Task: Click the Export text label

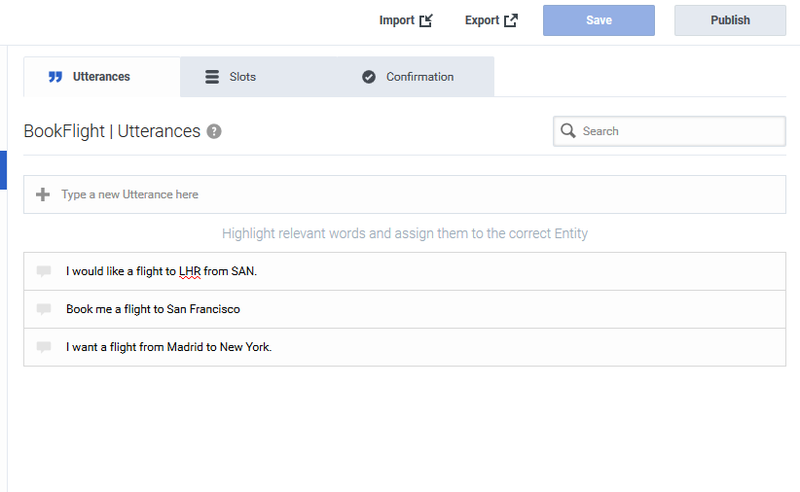Action: click(481, 20)
